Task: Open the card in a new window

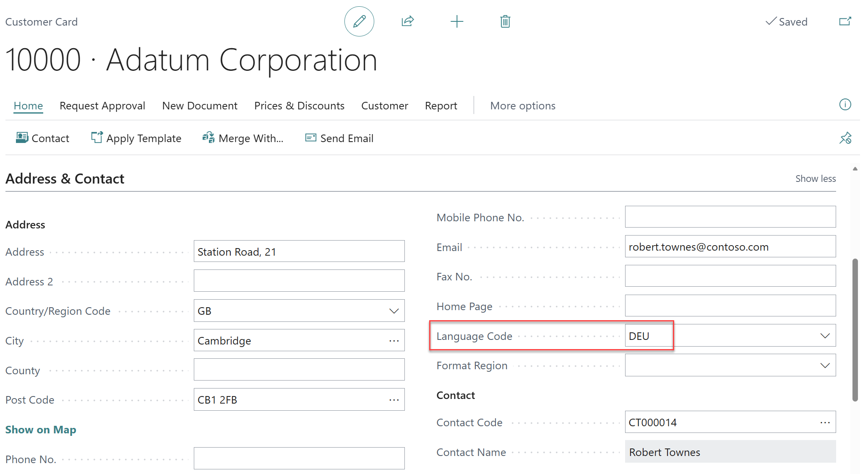Action: (845, 21)
